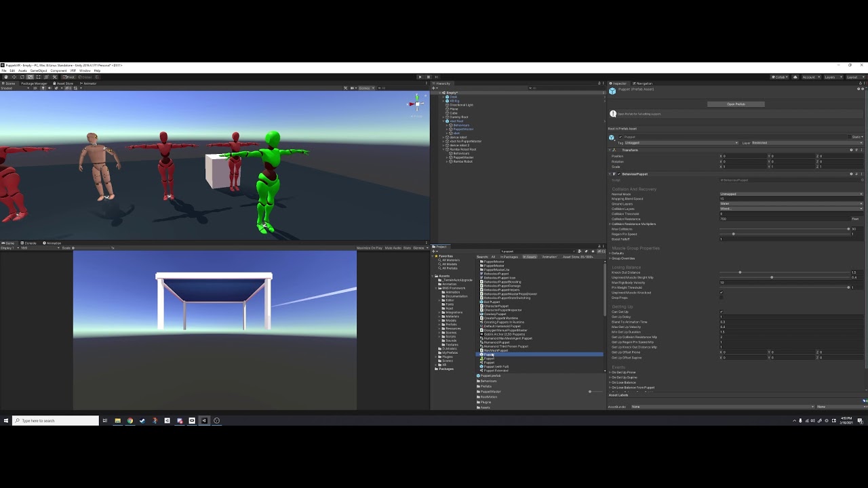Toggle Stats overlay in Game view

(x=407, y=248)
